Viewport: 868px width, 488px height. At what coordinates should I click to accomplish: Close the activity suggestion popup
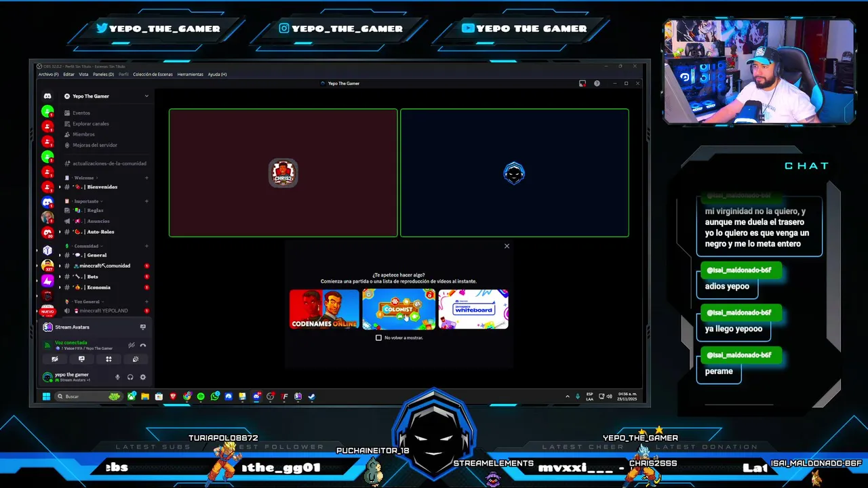(x=507, y=246)
